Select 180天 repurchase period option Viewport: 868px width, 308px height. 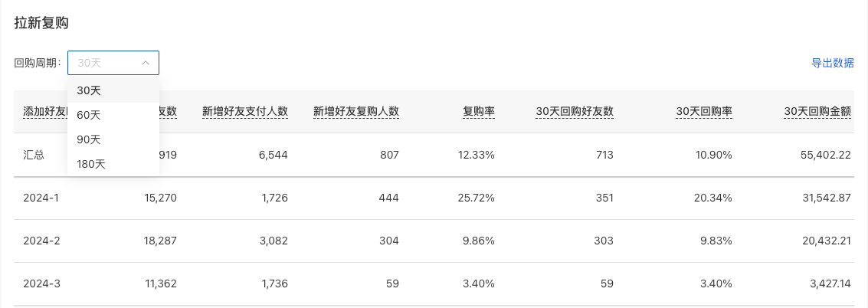tap(113, 164)
